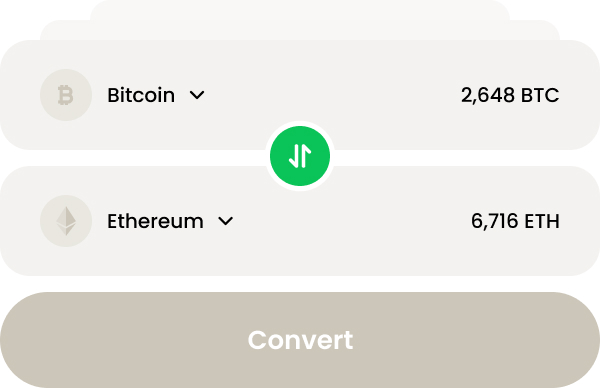Image resolution: width=600 pixels, height=388 pixels.
Task: Click the up arrow in swap icon
Action: point(306,156)
